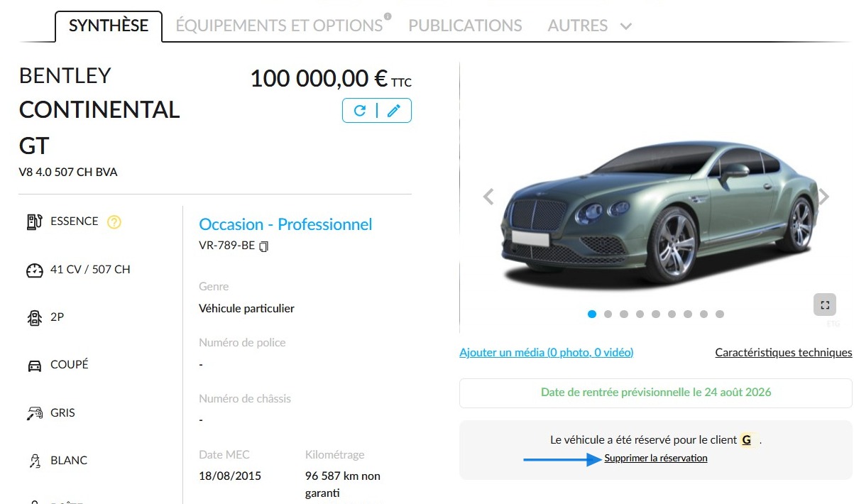Open Caractéristiques techniques link
This screenshot has width=854, height=504.
(x=784, y=352)
